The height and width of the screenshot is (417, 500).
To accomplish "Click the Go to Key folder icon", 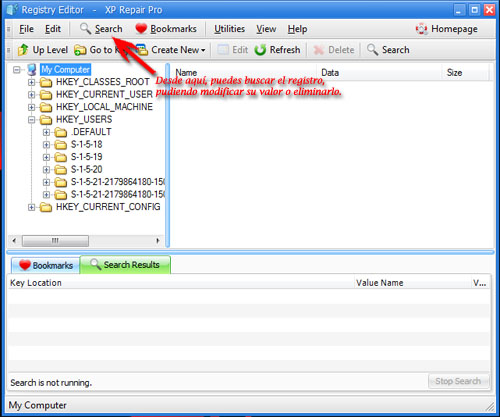I will tap(80, 50).
